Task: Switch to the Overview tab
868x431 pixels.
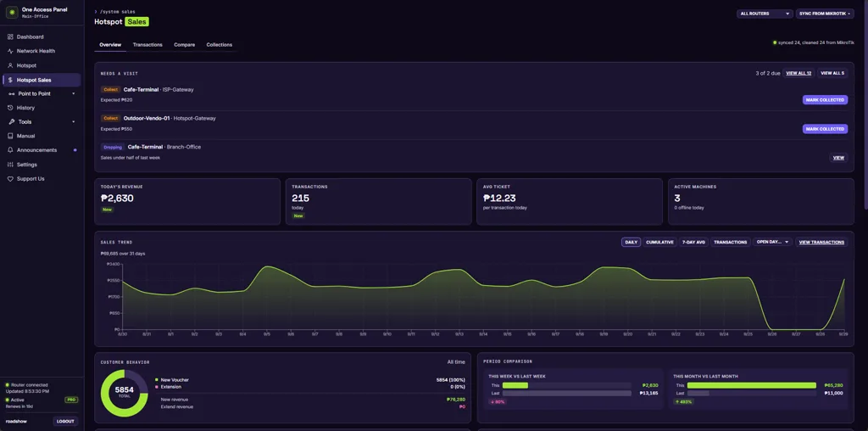Action: click(x=110, y=44)
